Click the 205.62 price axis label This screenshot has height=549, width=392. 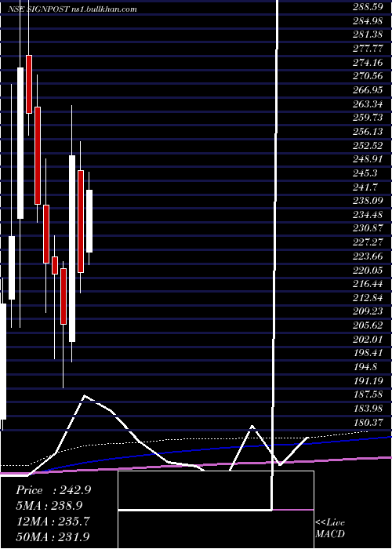(x=368, y=325)
